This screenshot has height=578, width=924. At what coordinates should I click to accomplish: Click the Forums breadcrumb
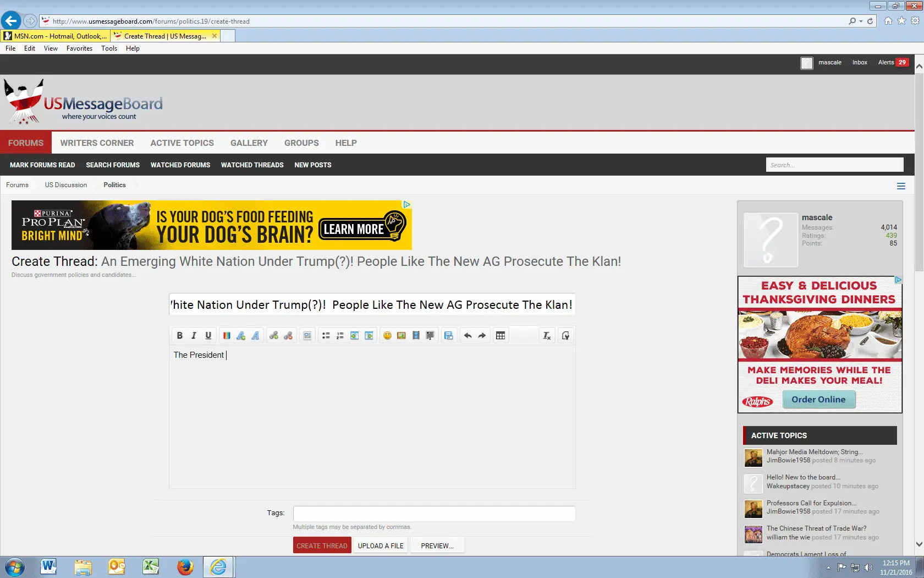click(17, 185)
